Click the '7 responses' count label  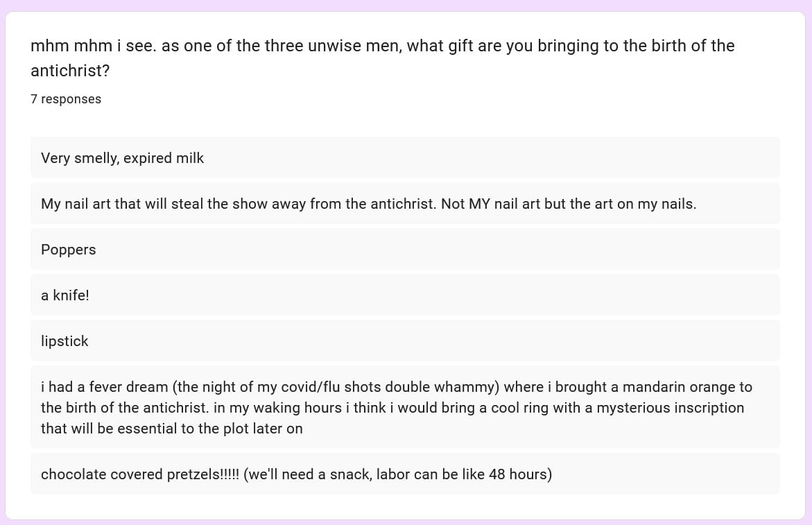(x=66, y=99)
